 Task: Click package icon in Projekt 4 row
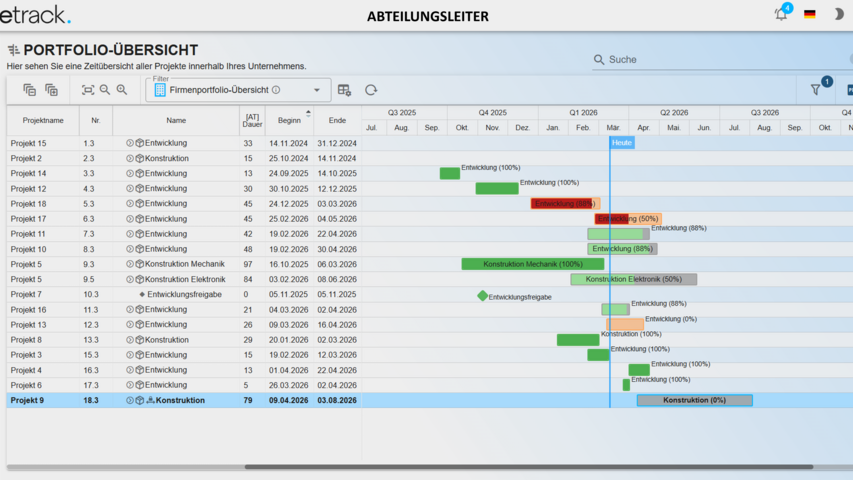(x=140, y=370)
